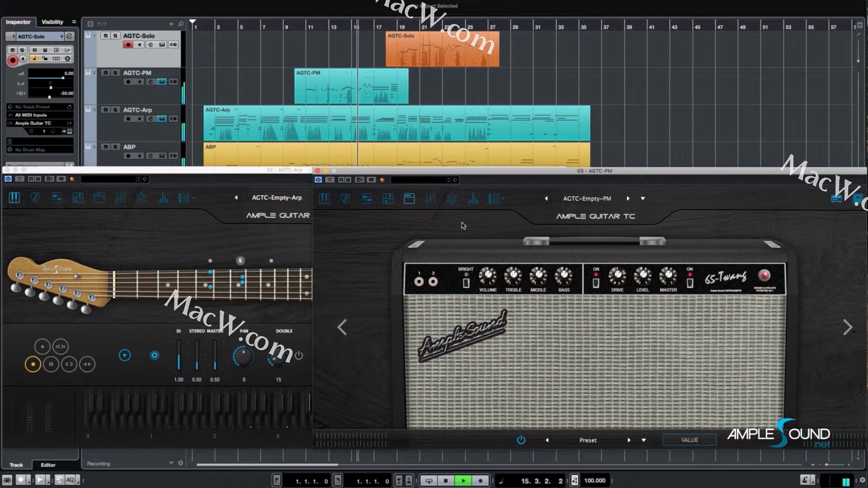Click the transport Record button

(480, 481)
